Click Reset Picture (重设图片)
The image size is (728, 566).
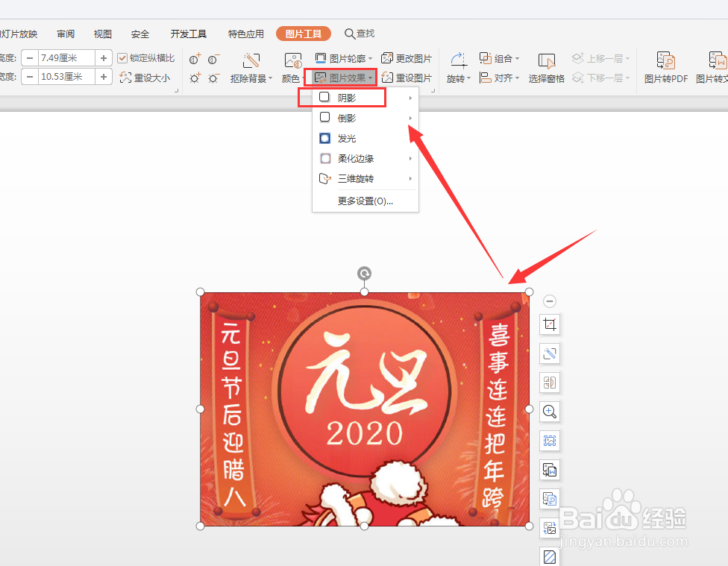tap(407, 78)
